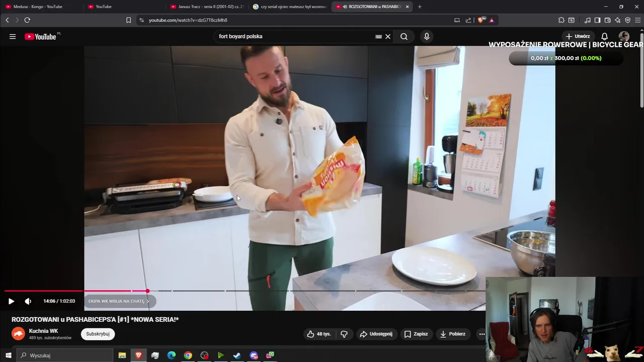Dislike the video
Viewport: 644px width, 362px height.
point(344,334)
